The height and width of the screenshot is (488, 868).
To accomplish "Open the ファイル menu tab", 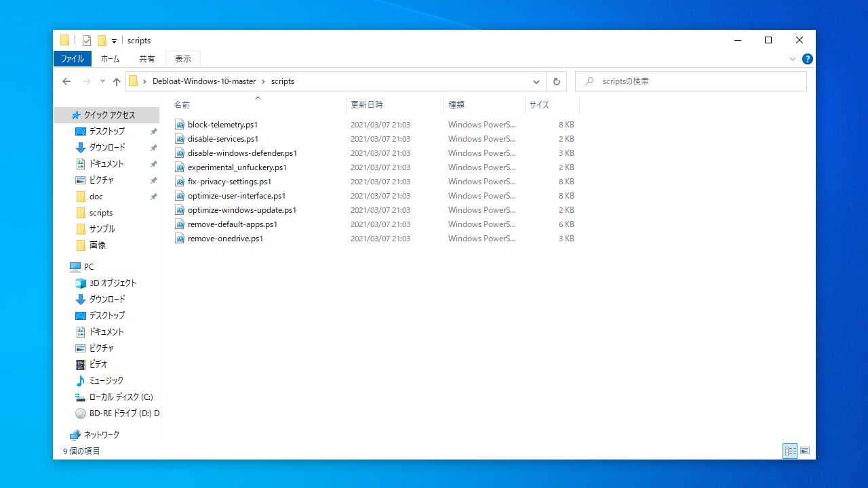I will (73, 59).
